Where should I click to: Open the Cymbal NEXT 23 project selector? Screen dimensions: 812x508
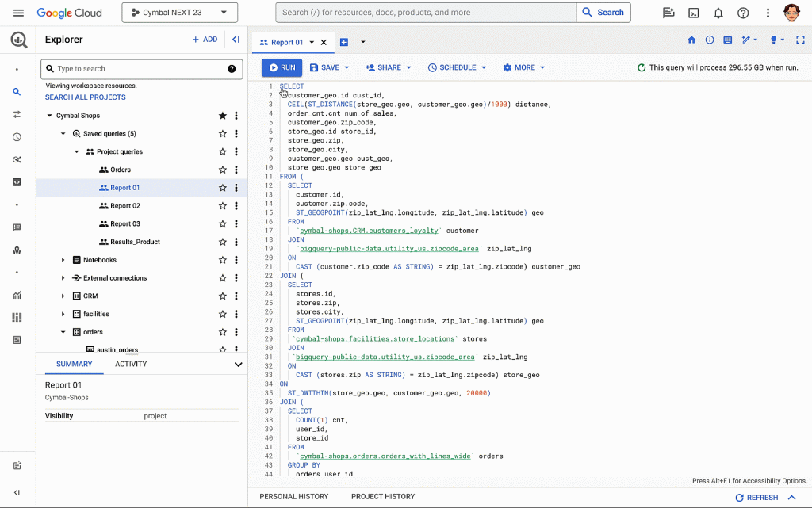tap(180, 13)
